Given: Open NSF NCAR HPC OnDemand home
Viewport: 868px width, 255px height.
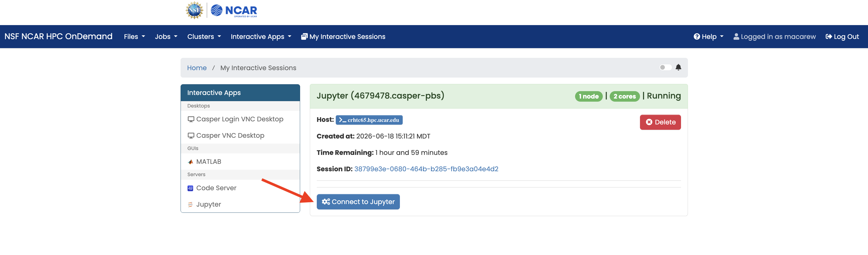Looking at the screenshot, I should [x=58, y=36].
